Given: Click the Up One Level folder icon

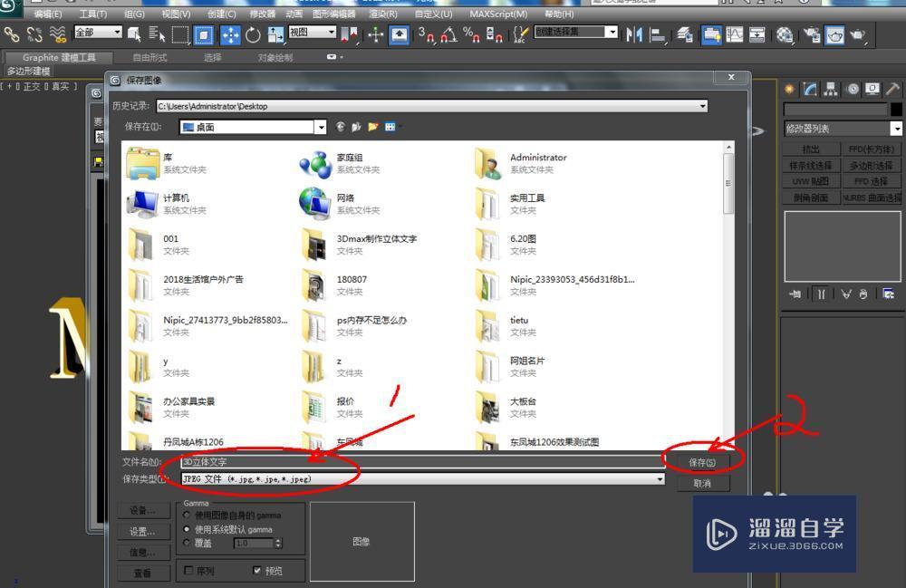Looking at the screenshot, I should 356,127.
